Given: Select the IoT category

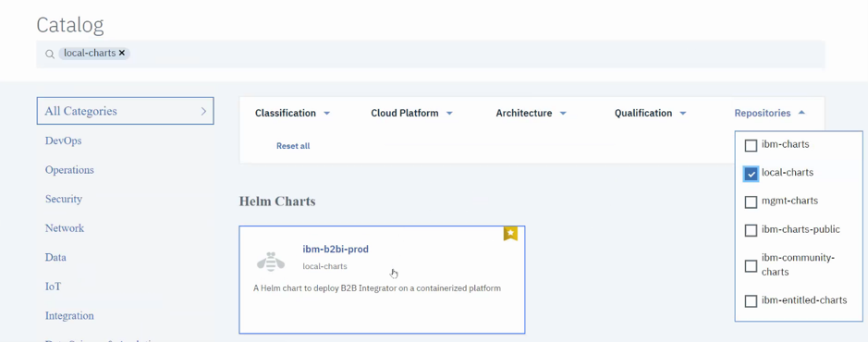Looking at the screenshot, I should click(x=53, y=287).
